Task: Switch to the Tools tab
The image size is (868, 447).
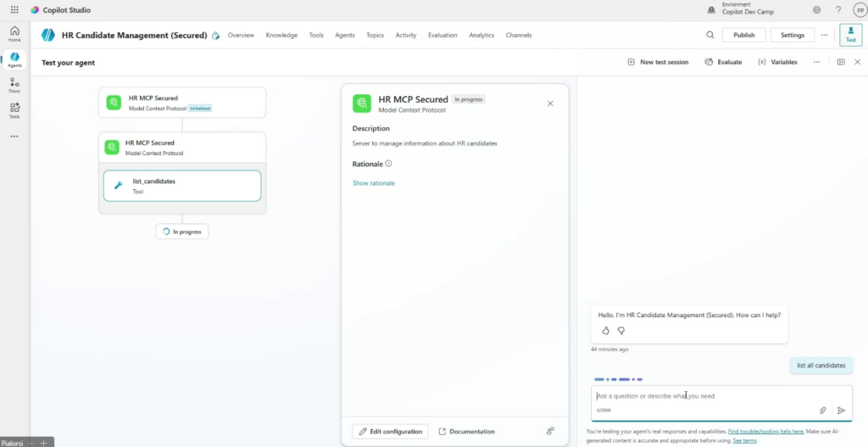Action: pos(316,35)
